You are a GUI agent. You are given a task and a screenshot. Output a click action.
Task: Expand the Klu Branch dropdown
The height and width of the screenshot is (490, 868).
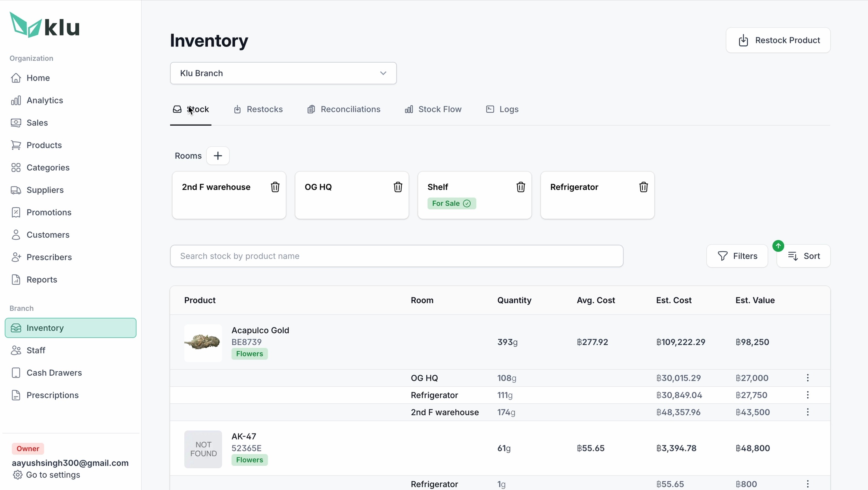(x=283, y=73)
